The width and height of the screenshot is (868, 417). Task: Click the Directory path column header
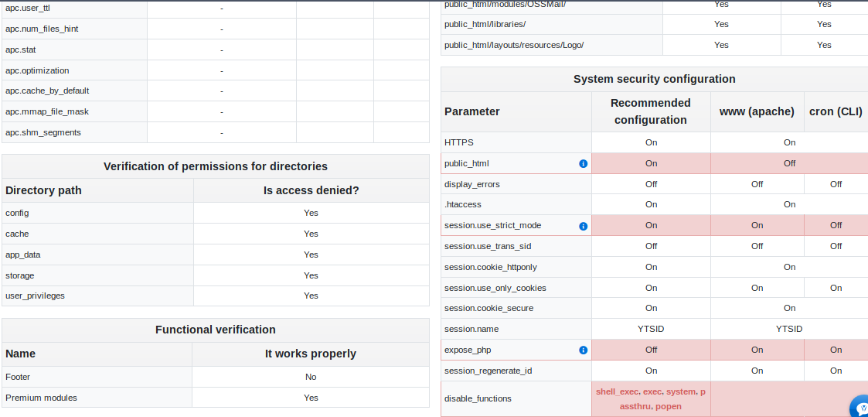point(43,190)
